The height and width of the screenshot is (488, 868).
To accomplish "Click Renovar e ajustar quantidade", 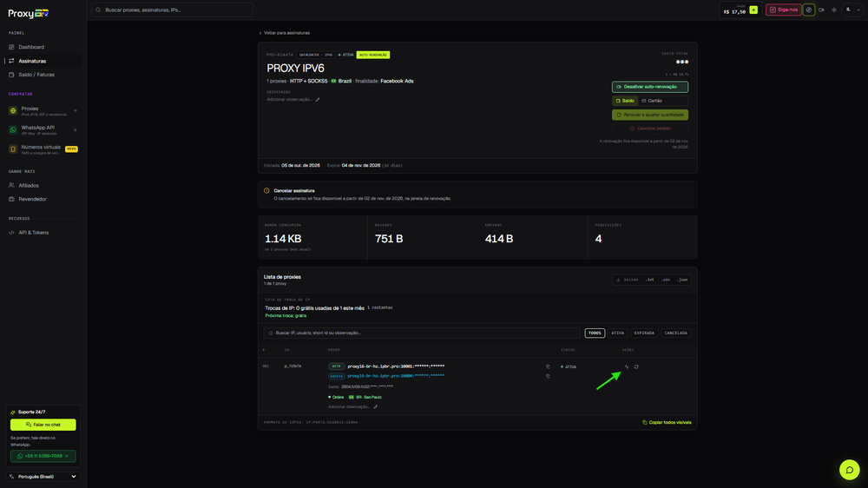I will [650, 115].
